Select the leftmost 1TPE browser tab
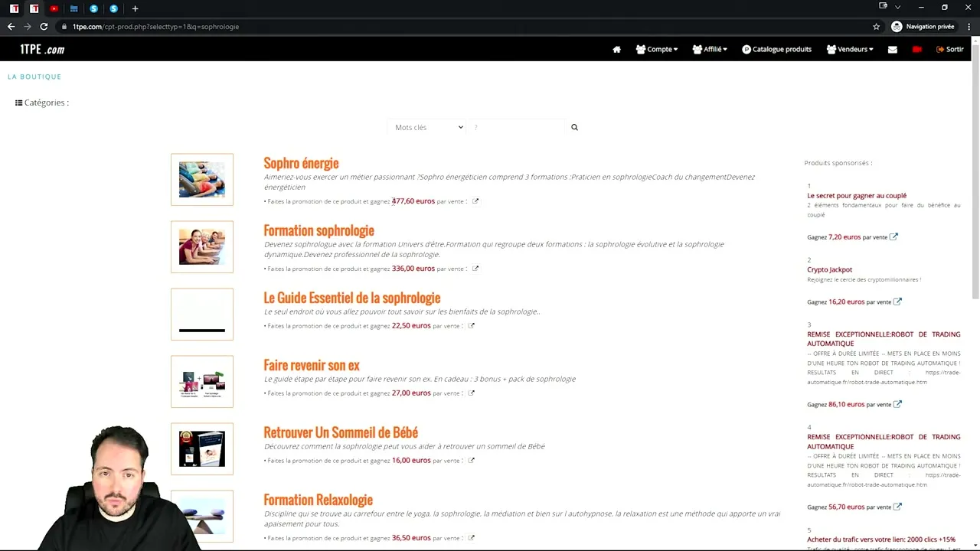Viewport: 980px width, 551px height. coord(15,8)
